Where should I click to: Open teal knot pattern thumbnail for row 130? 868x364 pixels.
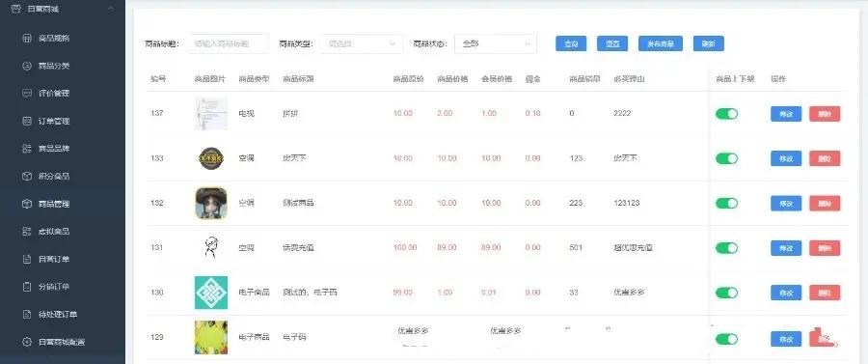click(x=211, y=293)
